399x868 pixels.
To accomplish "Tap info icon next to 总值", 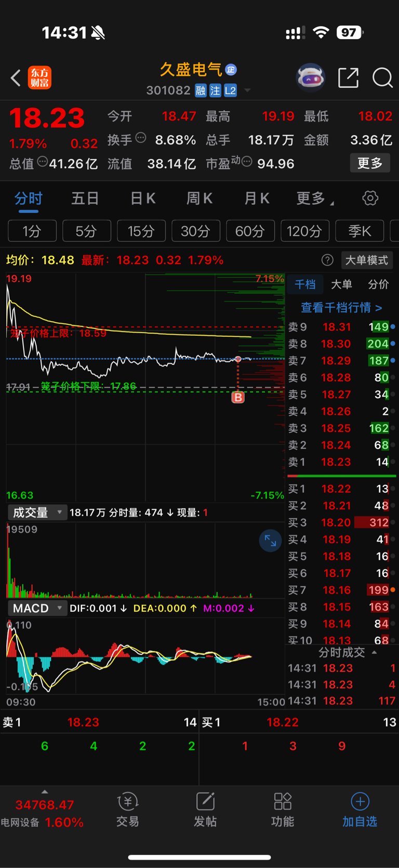I will coord(43,162).
